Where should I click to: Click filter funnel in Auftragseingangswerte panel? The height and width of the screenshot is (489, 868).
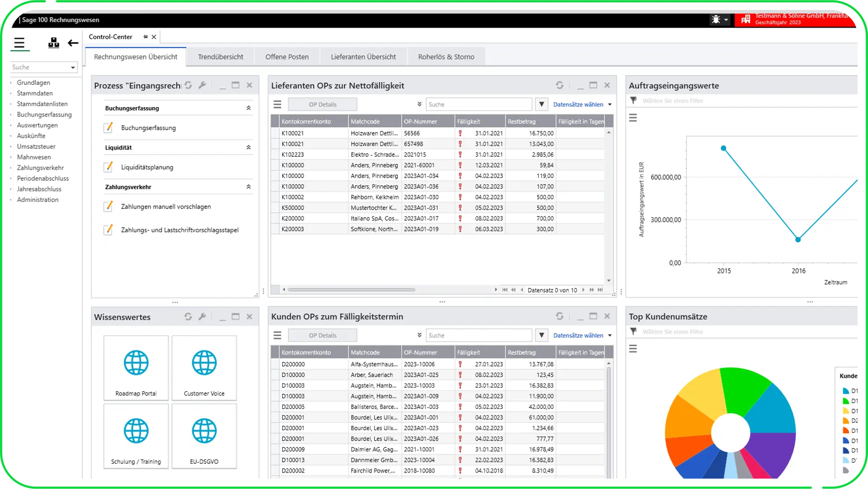(633, 100)
